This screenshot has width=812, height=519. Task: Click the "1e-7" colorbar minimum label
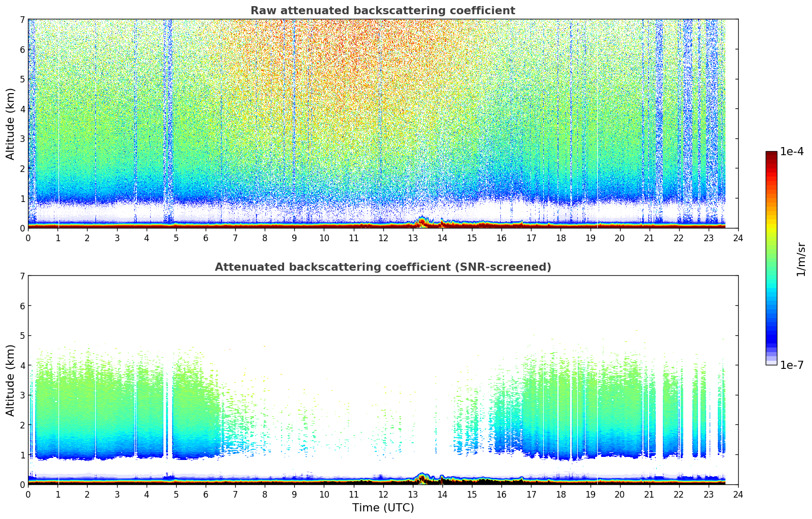(x=792, y=365)
